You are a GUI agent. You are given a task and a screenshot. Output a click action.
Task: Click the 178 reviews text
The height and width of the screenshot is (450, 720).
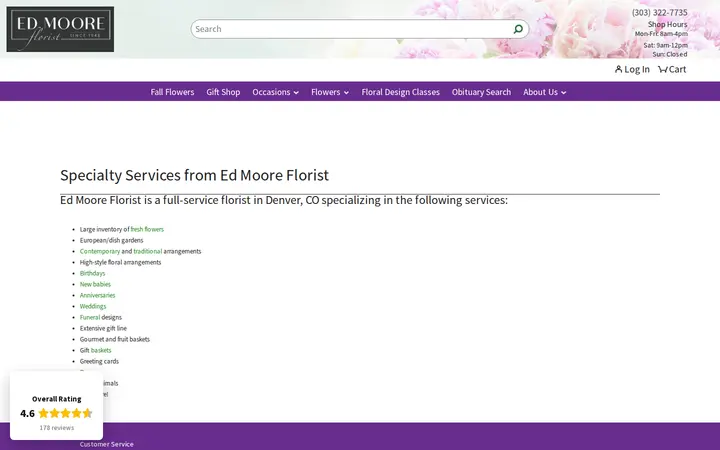56,428
